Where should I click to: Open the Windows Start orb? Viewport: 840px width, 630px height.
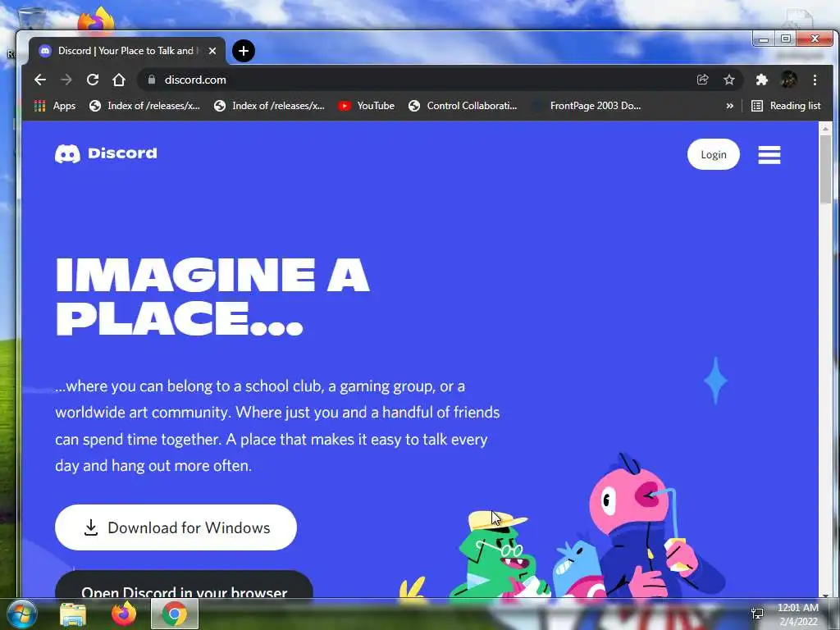pyautogui.click(x=21, y=614)
